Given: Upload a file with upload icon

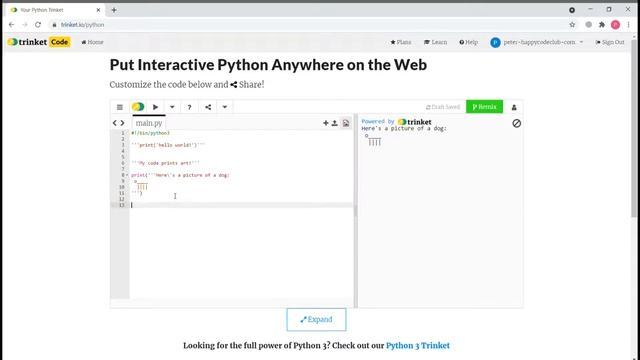Looking at the screenshot, I should [335, 123].
